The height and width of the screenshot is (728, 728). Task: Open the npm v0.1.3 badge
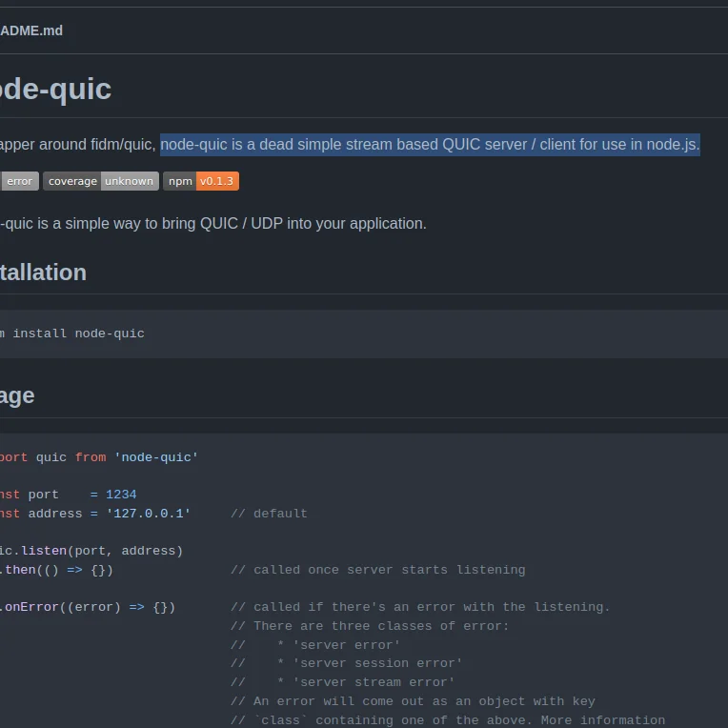(x=201, y=181)
